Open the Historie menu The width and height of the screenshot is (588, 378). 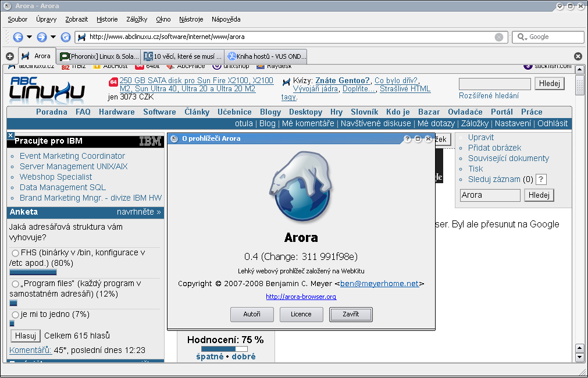point(107,19)
